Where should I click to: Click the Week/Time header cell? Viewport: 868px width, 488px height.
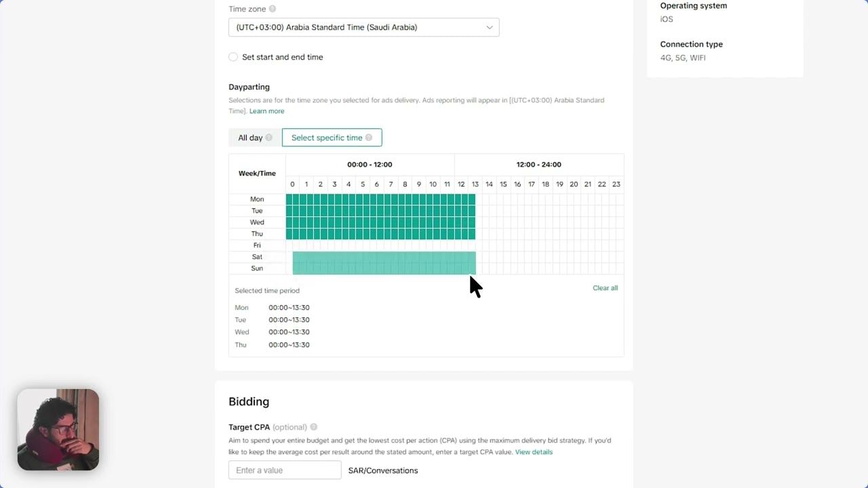257,174
